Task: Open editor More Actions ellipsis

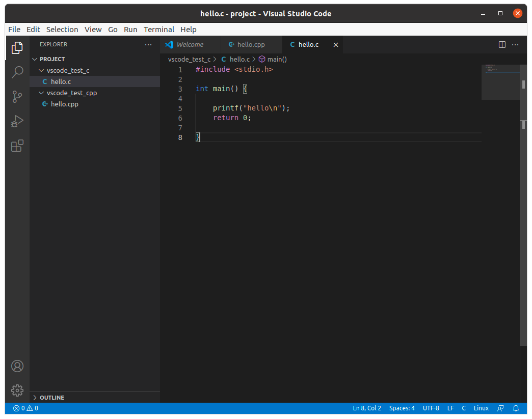Action: tap(515, 45)
